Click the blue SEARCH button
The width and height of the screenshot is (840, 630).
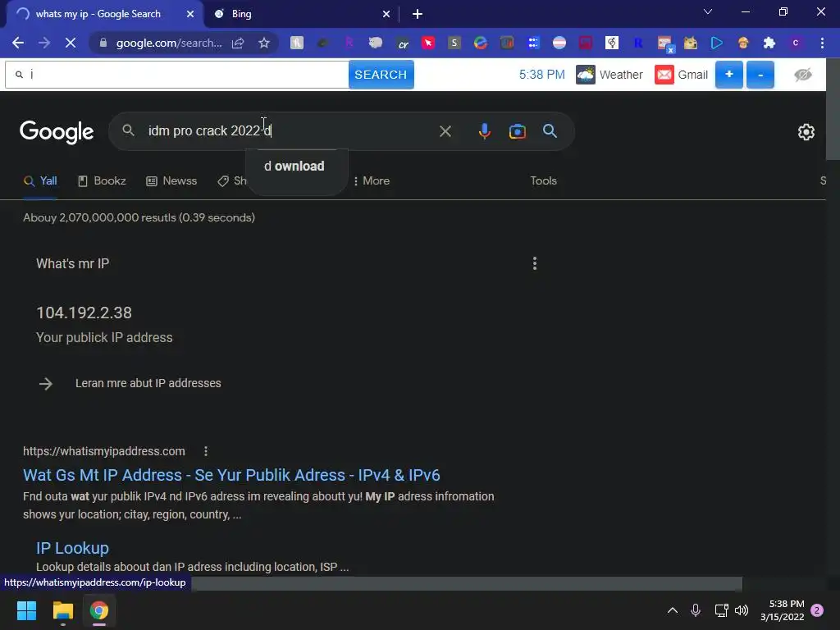point(381,75)
